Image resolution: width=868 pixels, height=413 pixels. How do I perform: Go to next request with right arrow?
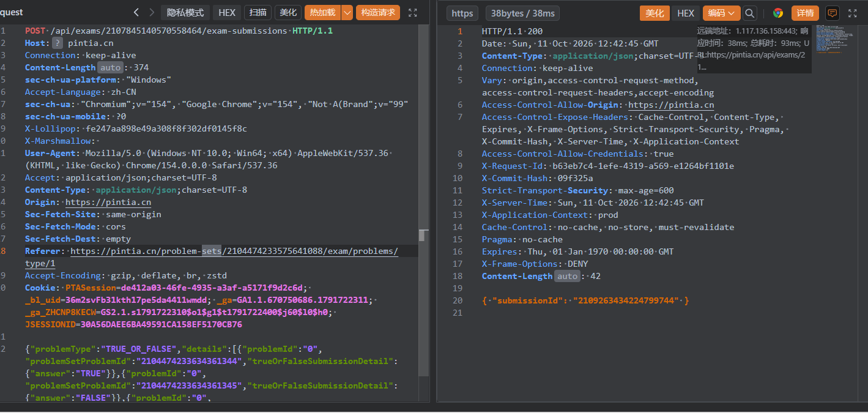click(x=150, y=12)
